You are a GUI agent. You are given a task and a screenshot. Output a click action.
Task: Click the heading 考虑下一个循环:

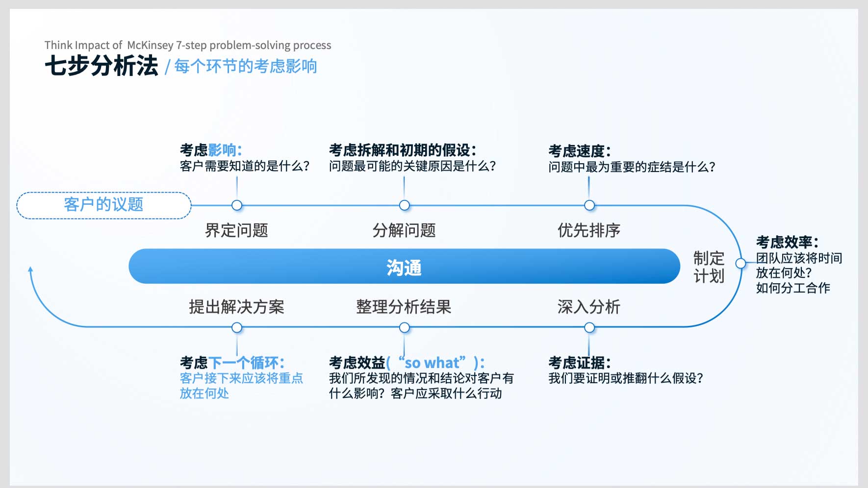232,363
